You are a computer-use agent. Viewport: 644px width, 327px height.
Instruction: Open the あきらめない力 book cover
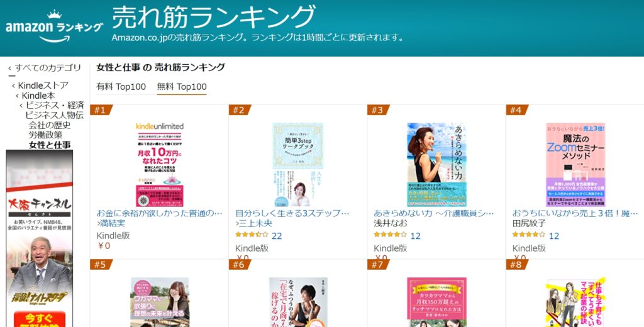(x=436, y=164)
